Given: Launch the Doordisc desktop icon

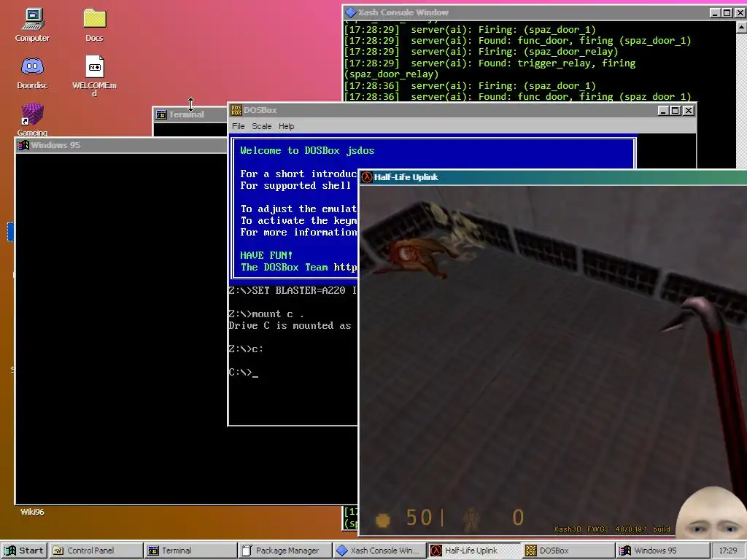Looking at the screenshot, I should click(x=32, y=73).
